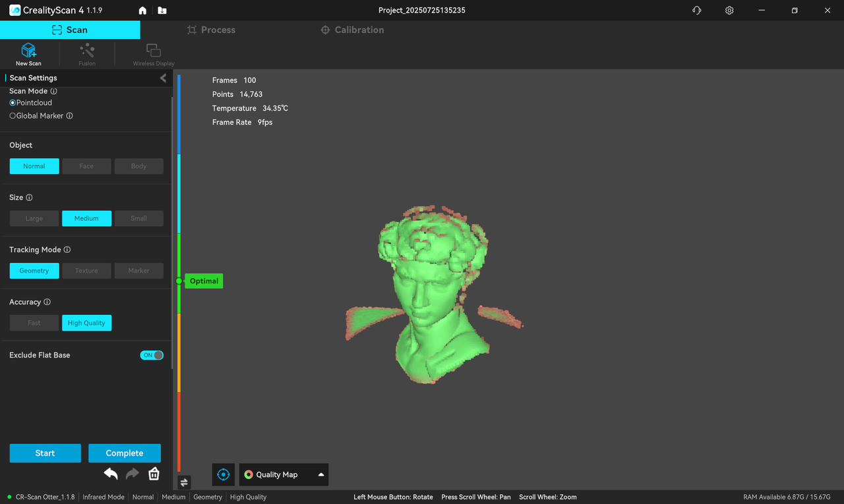The height and width of the screenshot is (504, 844).
Task: Show the Tracking Mode info tooltip
Action: point(67,250)
